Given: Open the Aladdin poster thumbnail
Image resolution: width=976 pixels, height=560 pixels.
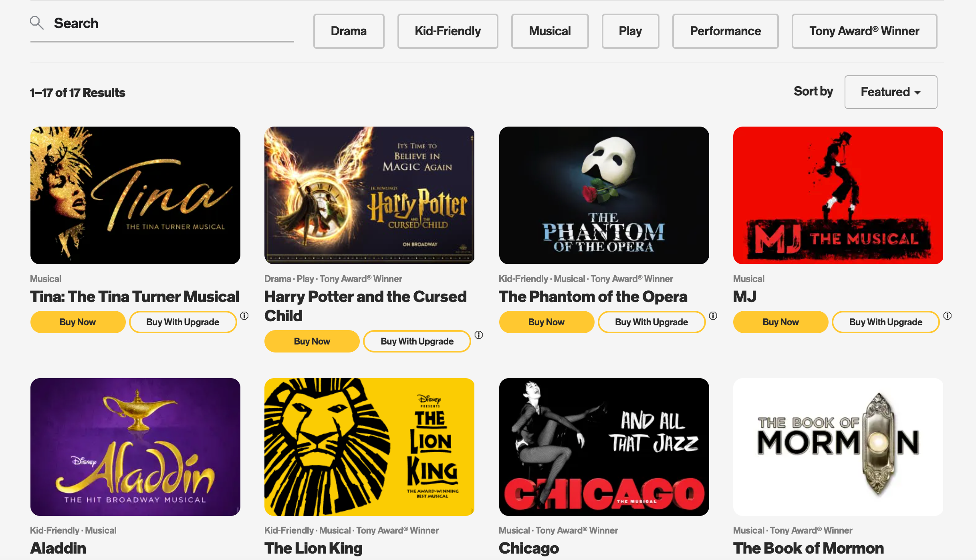Looking at the screenshot, I should pyautogui.click(x=135, y=447).
